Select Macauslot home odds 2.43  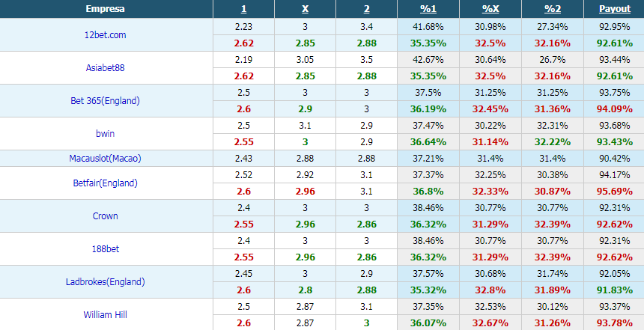[x=243, y=158]
